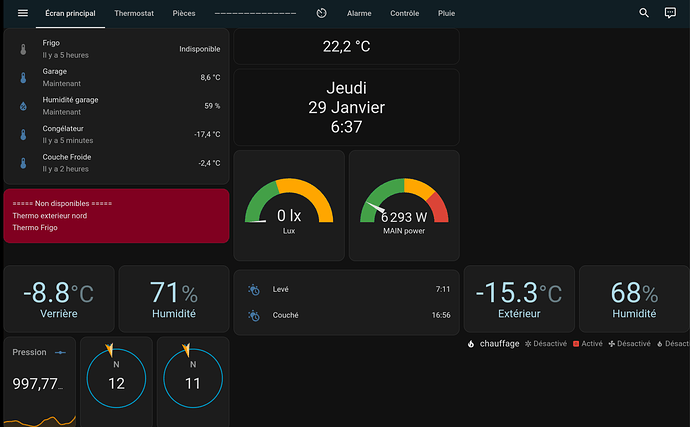Open the Verrière -8.8°C temperature card
The height and width of the screenshot is (427, 690).
click(x=59, y=299)
